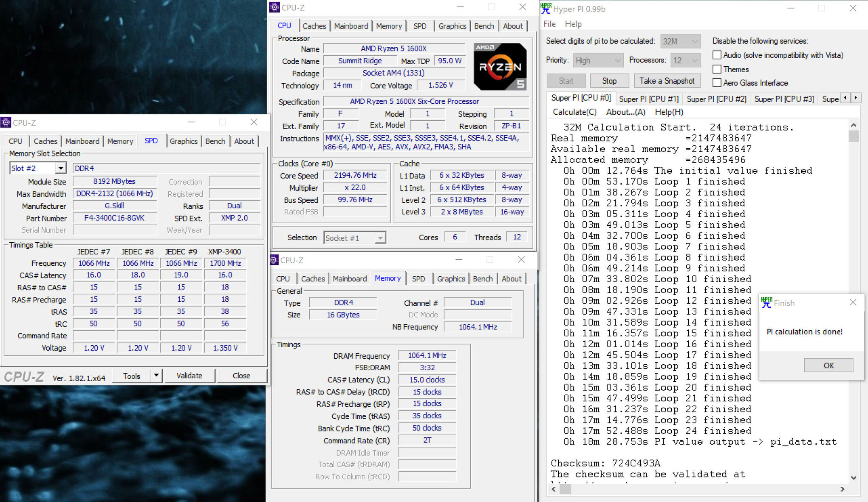
Task: Click the Core Speed value 2194.76 MHz
Action: pos(355,175)
